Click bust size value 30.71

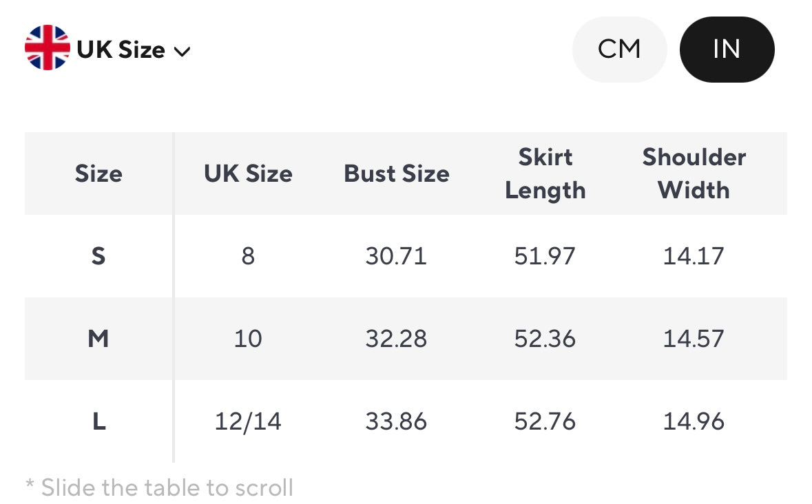point(396,256)
